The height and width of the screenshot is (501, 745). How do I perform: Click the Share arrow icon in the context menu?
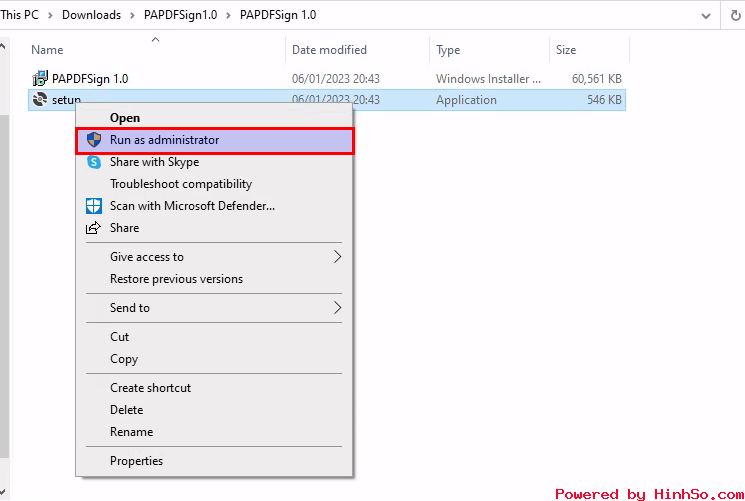point(94,228)
